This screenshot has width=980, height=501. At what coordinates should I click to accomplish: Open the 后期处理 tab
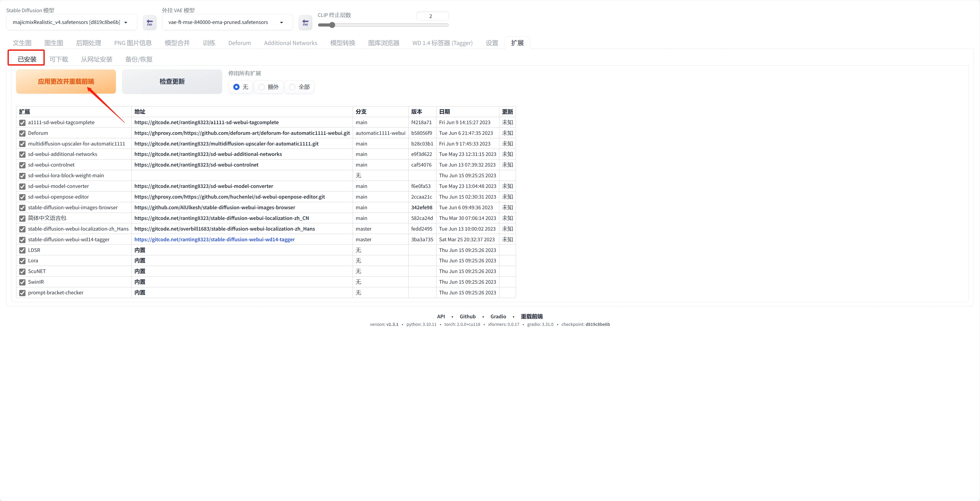(x=89, y=43)
